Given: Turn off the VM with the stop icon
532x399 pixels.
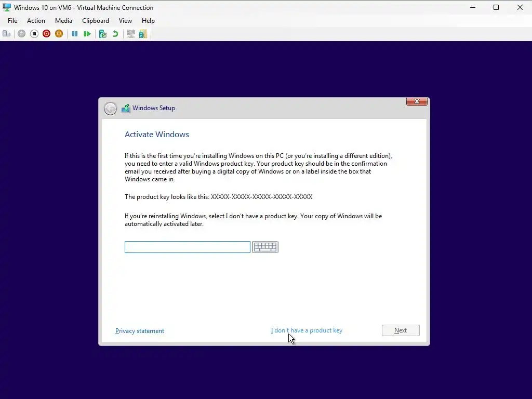Looking at the screenshot, I should (34, 34).
